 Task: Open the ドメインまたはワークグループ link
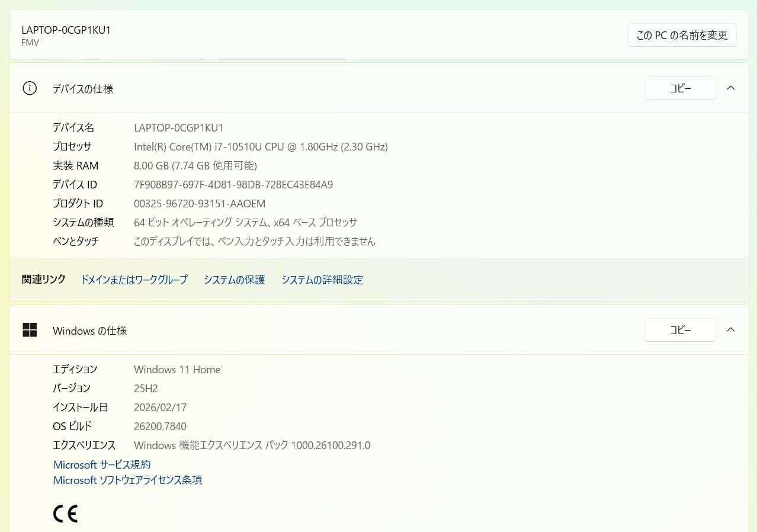134,280
